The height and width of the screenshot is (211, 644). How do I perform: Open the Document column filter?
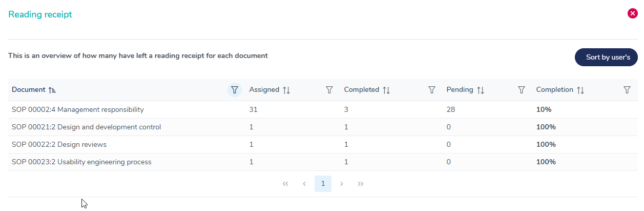tap(234, 90)
